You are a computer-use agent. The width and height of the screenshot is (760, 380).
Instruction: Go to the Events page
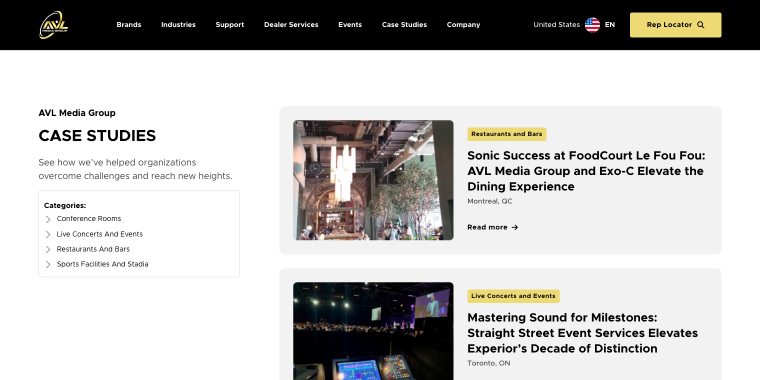click(350, 25)
